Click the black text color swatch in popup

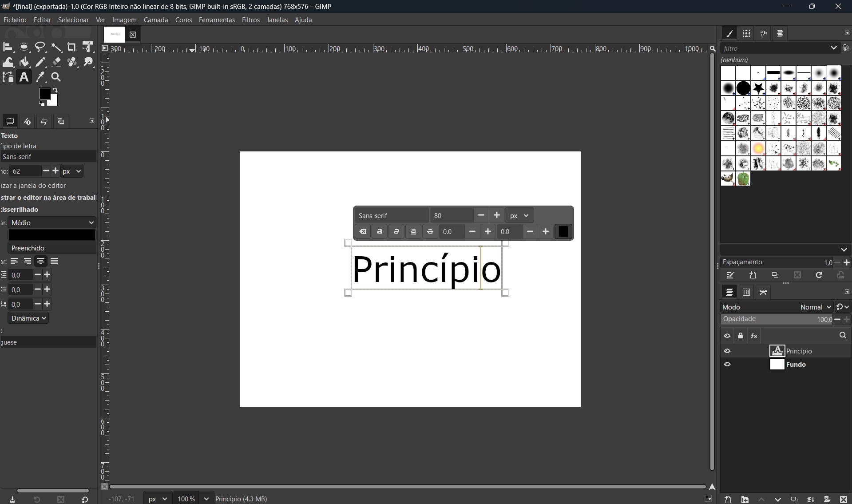(563, 232)
